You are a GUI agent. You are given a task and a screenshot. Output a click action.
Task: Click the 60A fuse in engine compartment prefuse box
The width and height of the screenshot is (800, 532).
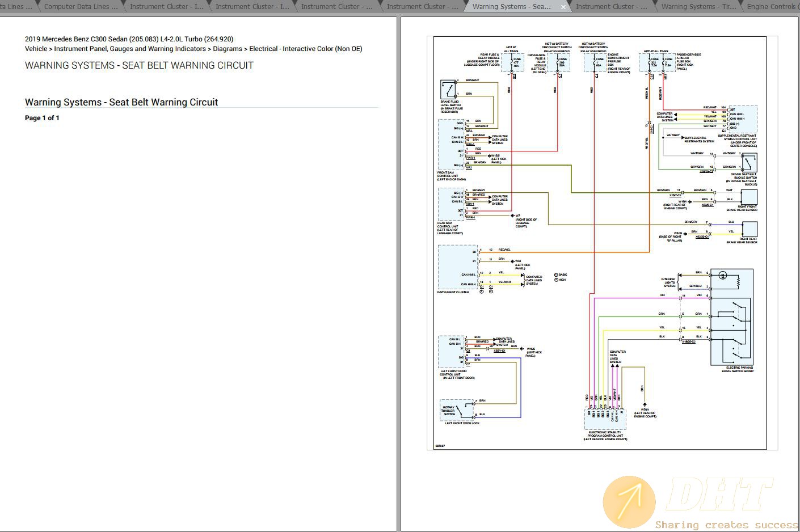[x=599, y=62]
